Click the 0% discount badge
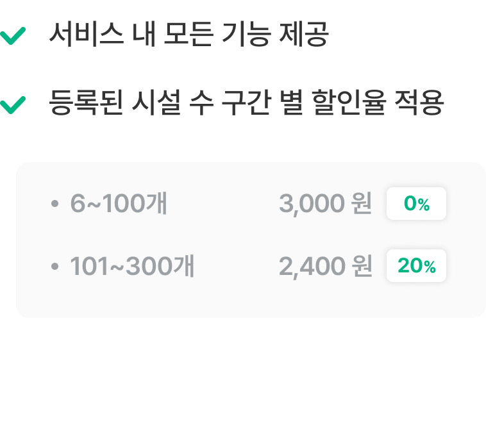The width and height of the screenshot is (486, 448). click(416, 204)
